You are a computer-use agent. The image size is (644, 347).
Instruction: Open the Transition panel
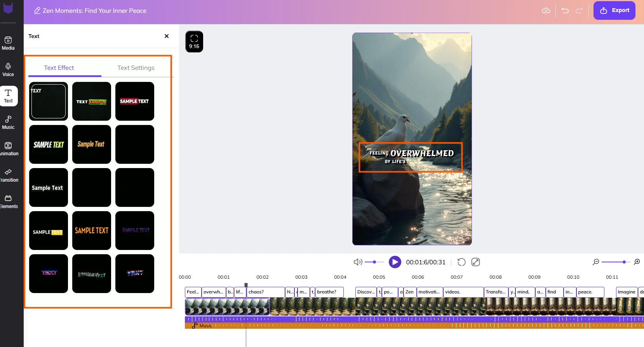(x=8, y=175)
